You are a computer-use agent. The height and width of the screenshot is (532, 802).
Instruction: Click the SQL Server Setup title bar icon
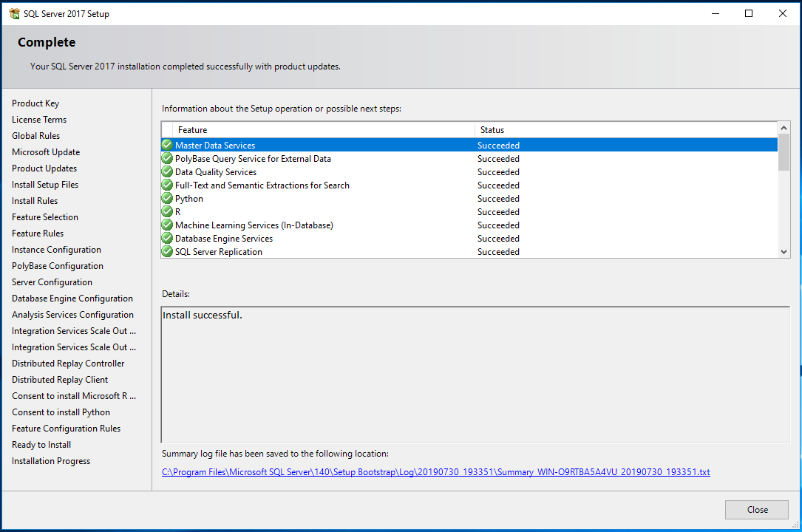pyautogui.click(x=14, y=13)
